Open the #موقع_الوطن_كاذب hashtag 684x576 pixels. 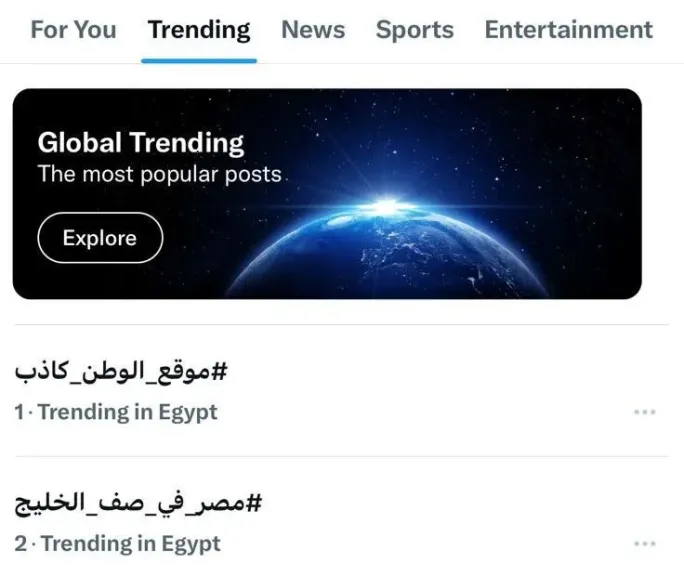pos(121,372)
